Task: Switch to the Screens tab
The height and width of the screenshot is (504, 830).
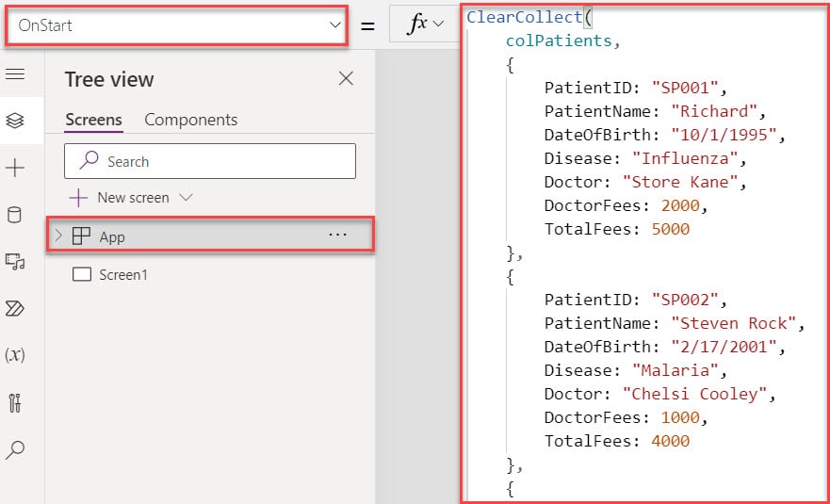Action: (x=93, y=120)
